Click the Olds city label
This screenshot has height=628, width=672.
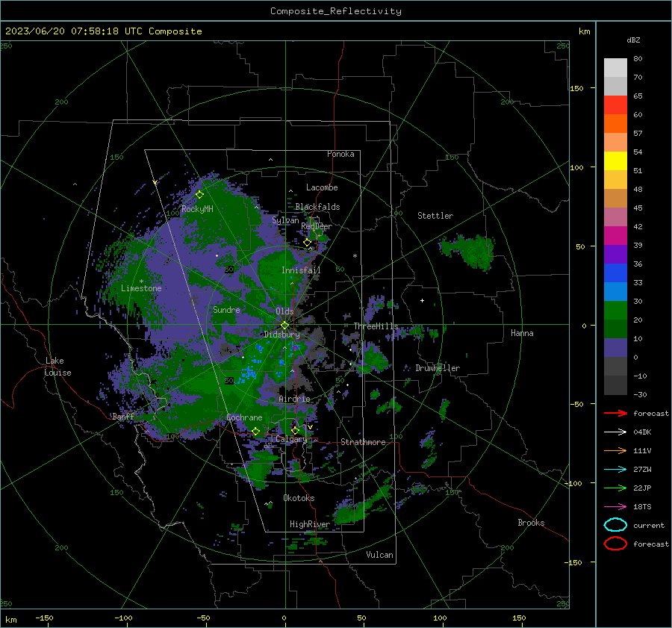(x=284, y=311)
